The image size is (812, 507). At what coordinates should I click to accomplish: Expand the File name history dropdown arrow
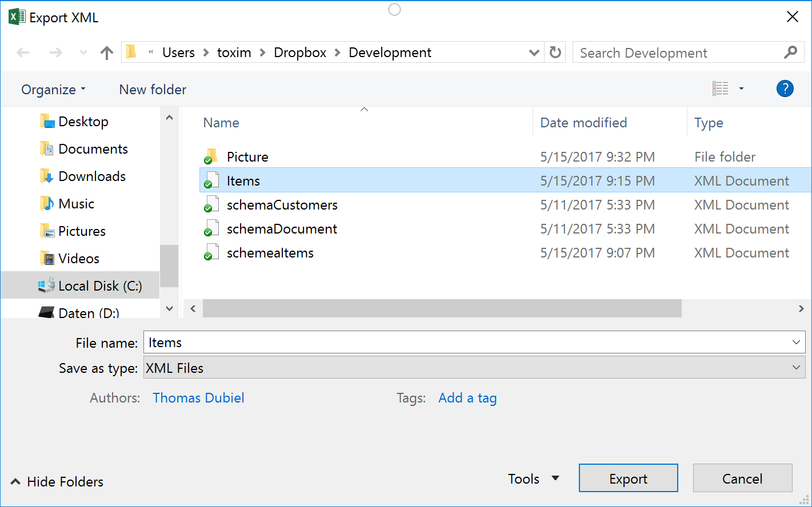click(x=796, y=343)
